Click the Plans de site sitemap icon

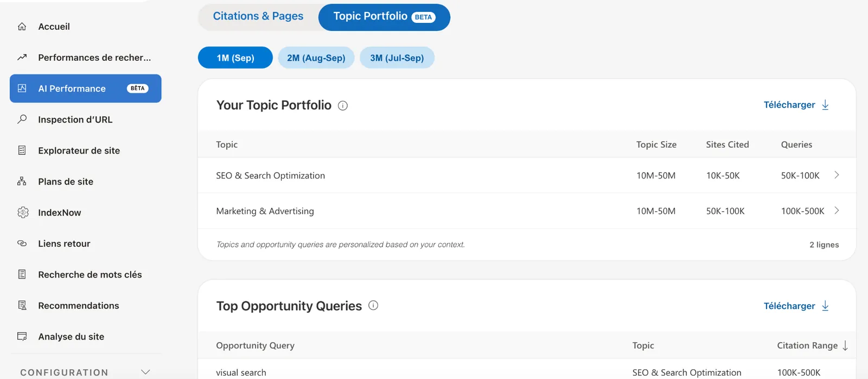click(x=22, y=181)
